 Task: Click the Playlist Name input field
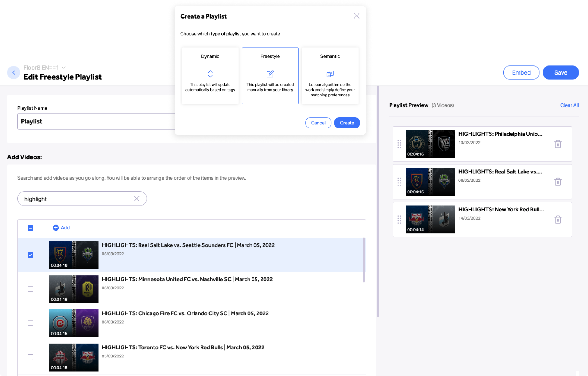(96, 121)
